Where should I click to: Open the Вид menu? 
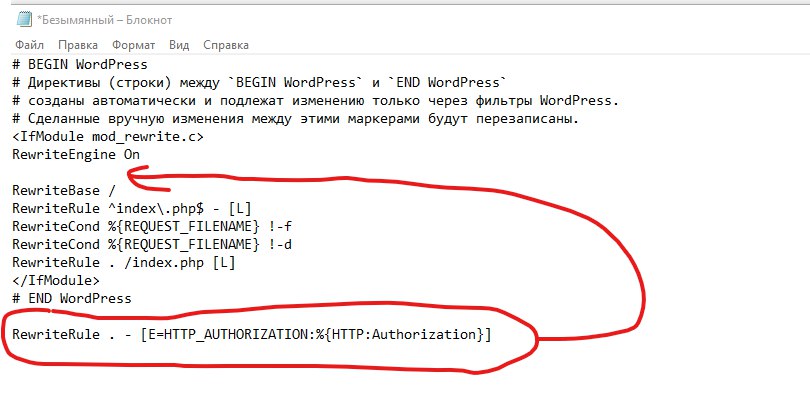coord(179,45)
